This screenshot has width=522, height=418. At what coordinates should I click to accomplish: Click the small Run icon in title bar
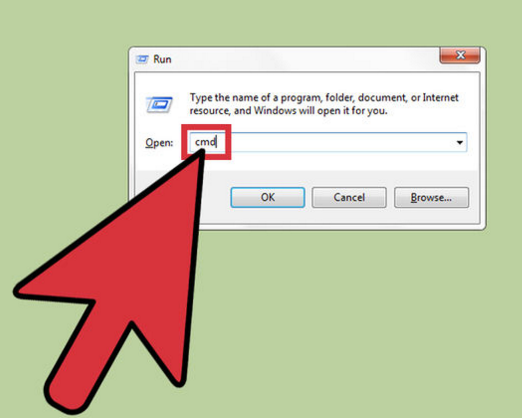[x=142, y=59]
